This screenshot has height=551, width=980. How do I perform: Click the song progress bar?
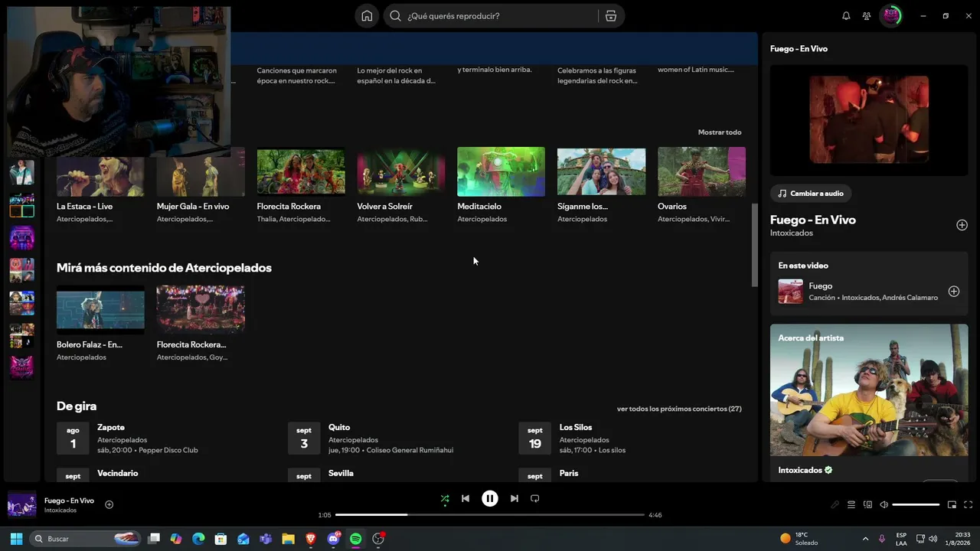[x=490, y=515]
